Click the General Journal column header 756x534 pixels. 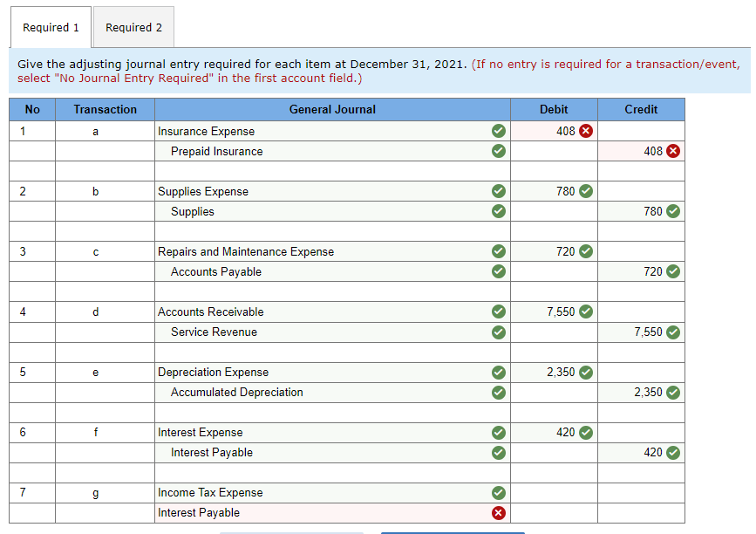pos(332,109)
